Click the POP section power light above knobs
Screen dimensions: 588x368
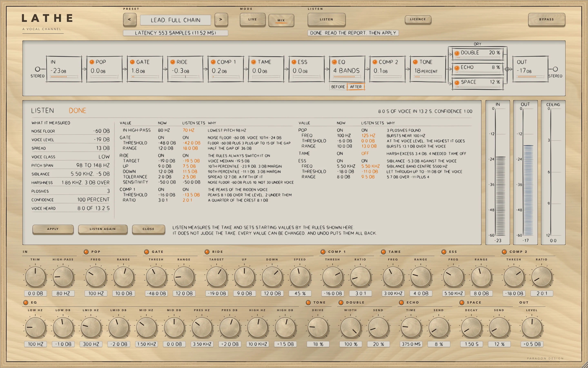(x=86, y=252)
